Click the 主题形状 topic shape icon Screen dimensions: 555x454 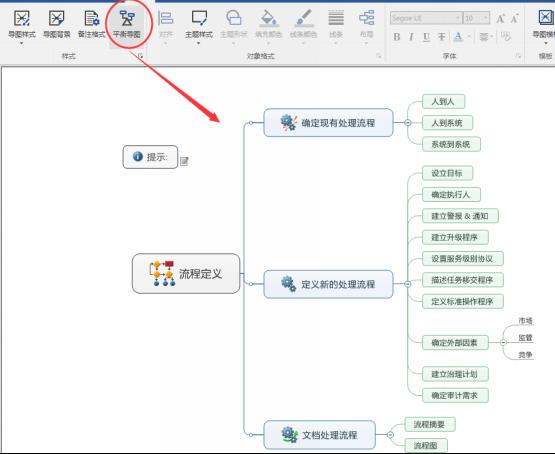(x=234, y=18)
